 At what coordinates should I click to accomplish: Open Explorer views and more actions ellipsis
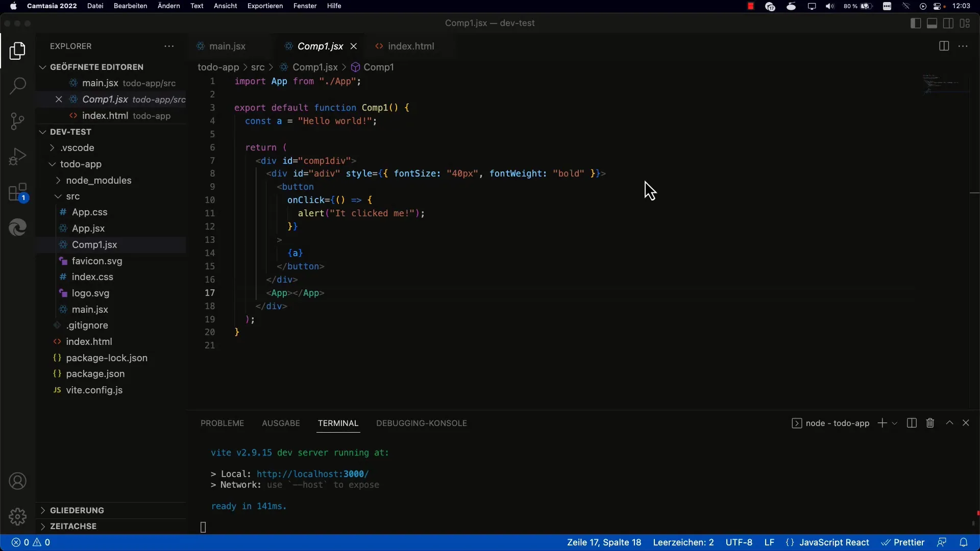(169, 46)
